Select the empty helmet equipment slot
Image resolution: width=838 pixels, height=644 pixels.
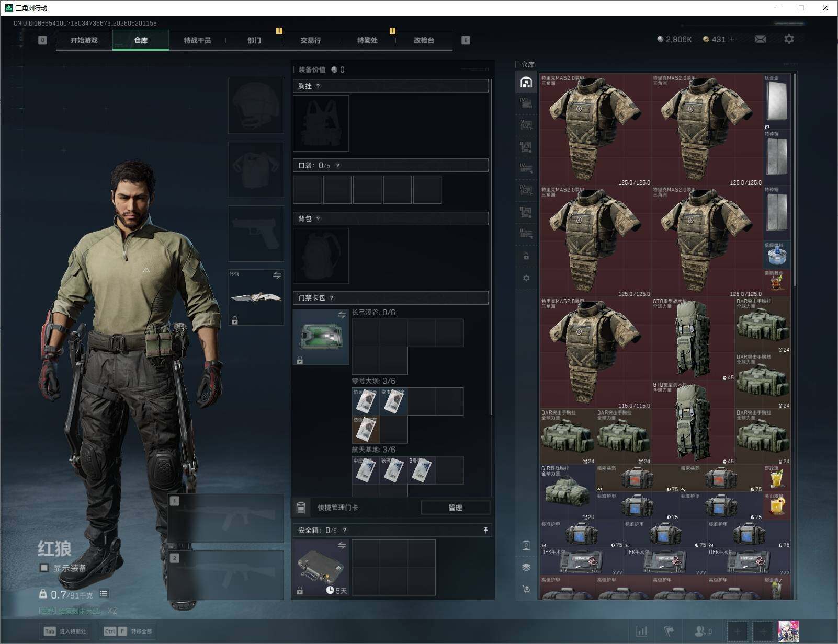256,106
